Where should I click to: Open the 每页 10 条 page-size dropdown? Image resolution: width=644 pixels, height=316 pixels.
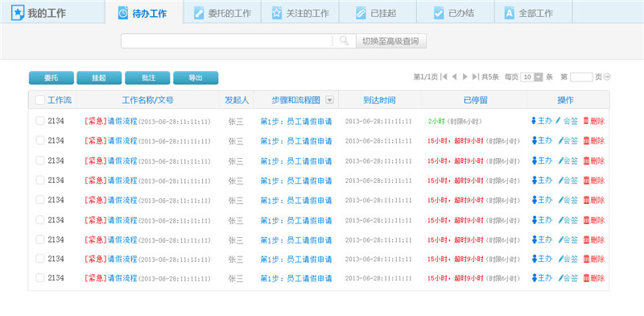tap(538, 77)
